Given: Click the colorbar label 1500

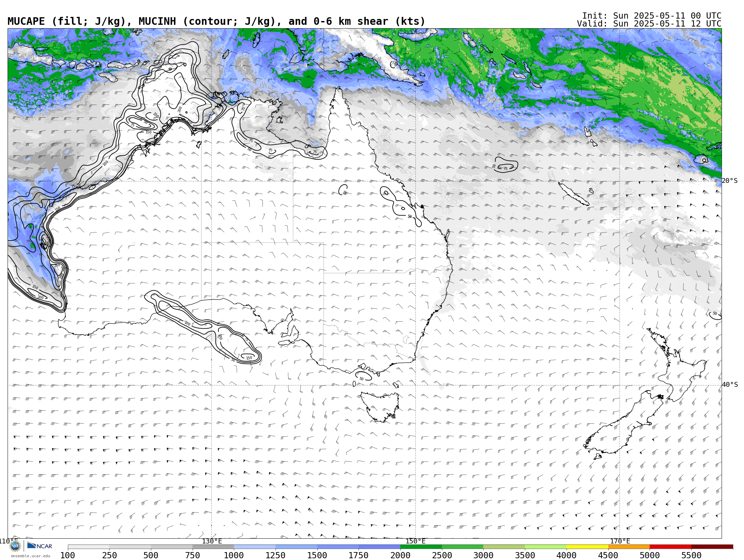Looking at the screenshot, I should 317,556.
